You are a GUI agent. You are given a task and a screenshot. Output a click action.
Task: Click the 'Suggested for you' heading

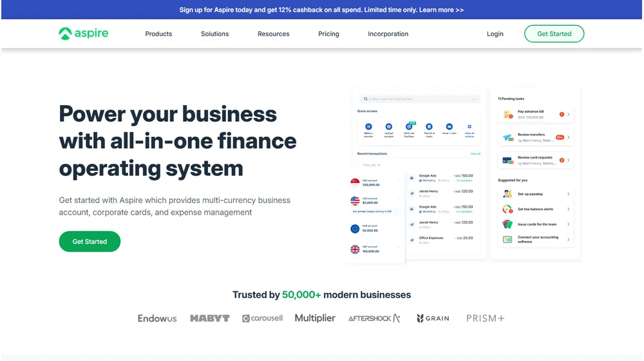pos(513,180)
